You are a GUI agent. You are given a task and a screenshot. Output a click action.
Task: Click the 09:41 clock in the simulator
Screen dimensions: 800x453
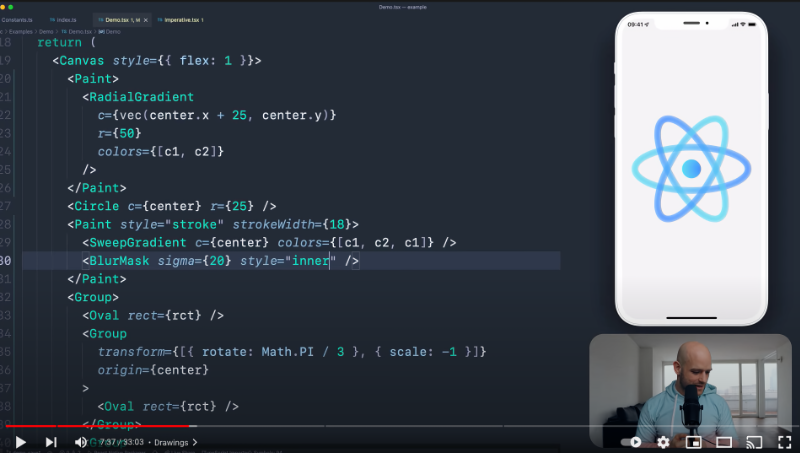[637, 24]
